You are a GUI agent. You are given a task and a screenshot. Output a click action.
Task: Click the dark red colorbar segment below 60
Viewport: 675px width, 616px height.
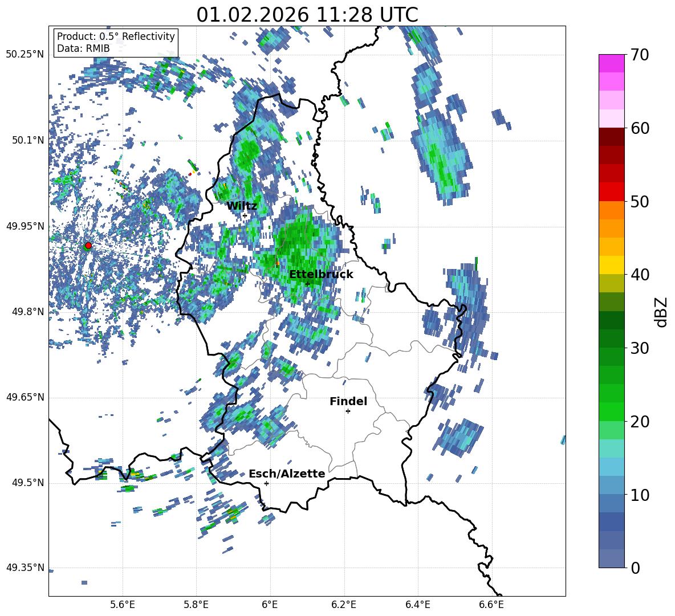(x=612, y=137)
